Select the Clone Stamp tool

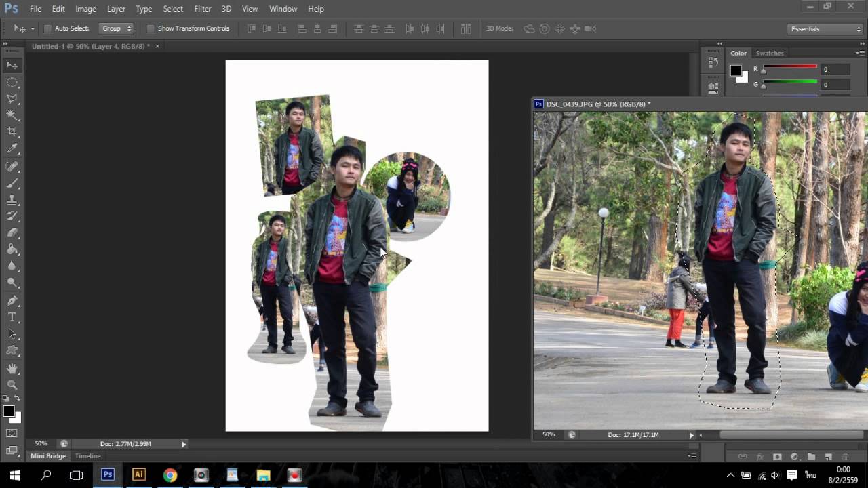click(12, 200)
